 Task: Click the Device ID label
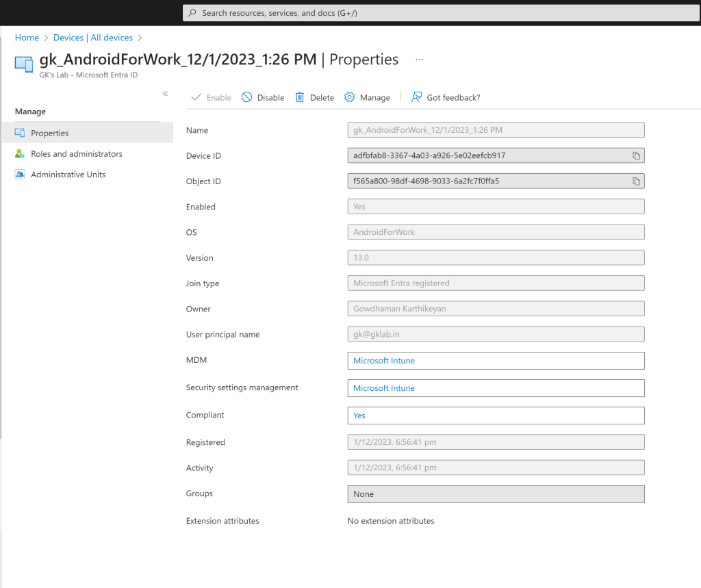click(203, 155)
